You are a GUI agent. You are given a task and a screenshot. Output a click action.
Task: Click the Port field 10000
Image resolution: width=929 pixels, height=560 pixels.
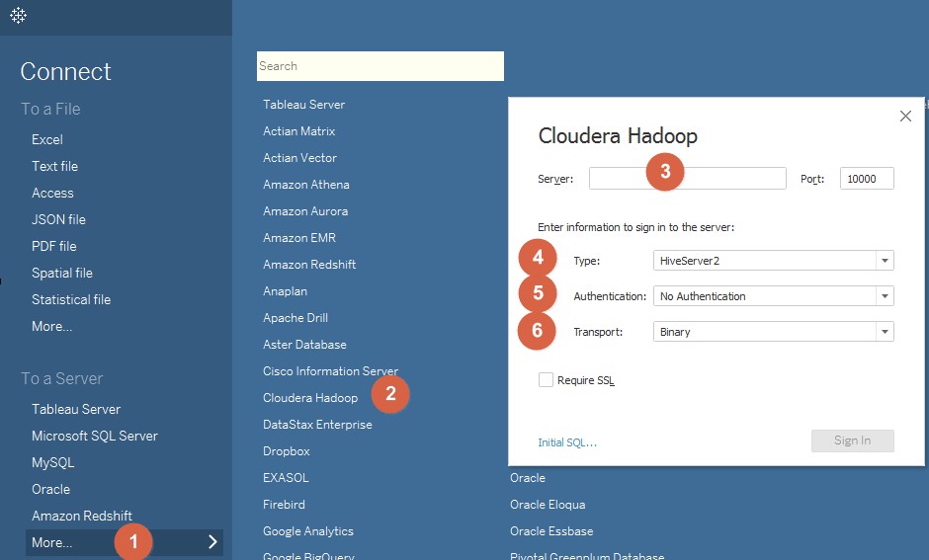coord(867,178)
